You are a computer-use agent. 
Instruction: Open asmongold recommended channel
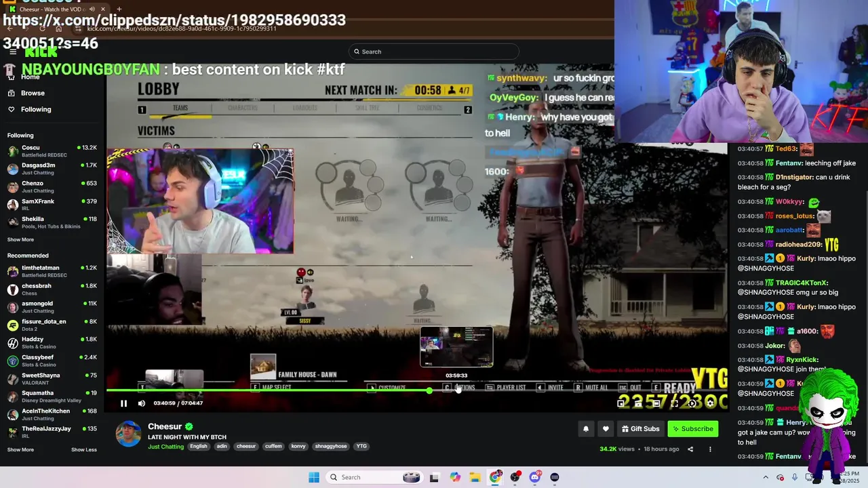point(52,307)
